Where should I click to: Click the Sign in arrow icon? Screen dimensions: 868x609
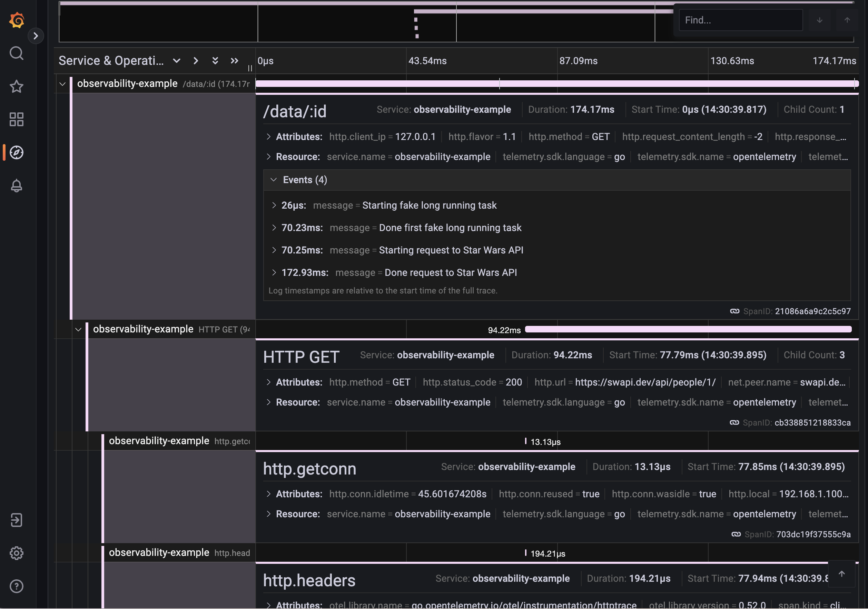(x=17, y=520)
